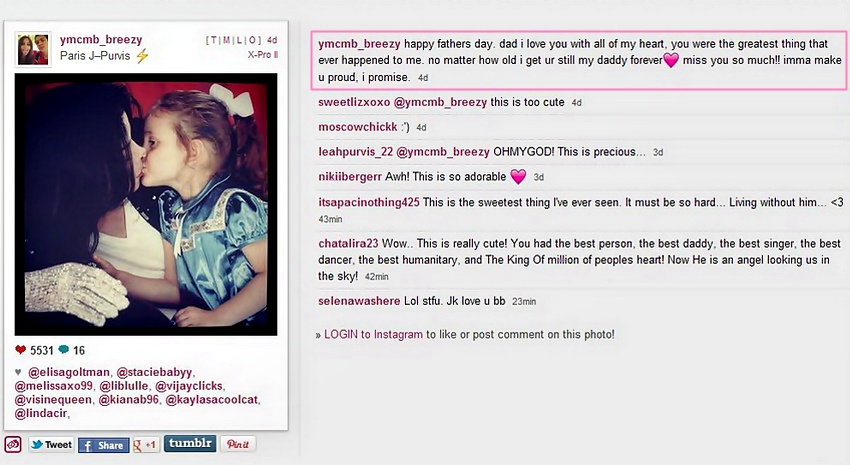Click ymcmb_breezy username in post header
Screen dimensions: 850x465
coord(101,40)
